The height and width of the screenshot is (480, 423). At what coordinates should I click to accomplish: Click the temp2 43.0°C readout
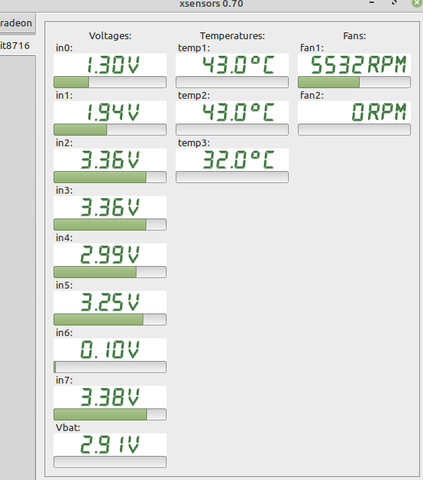click(x=232, y=112)
